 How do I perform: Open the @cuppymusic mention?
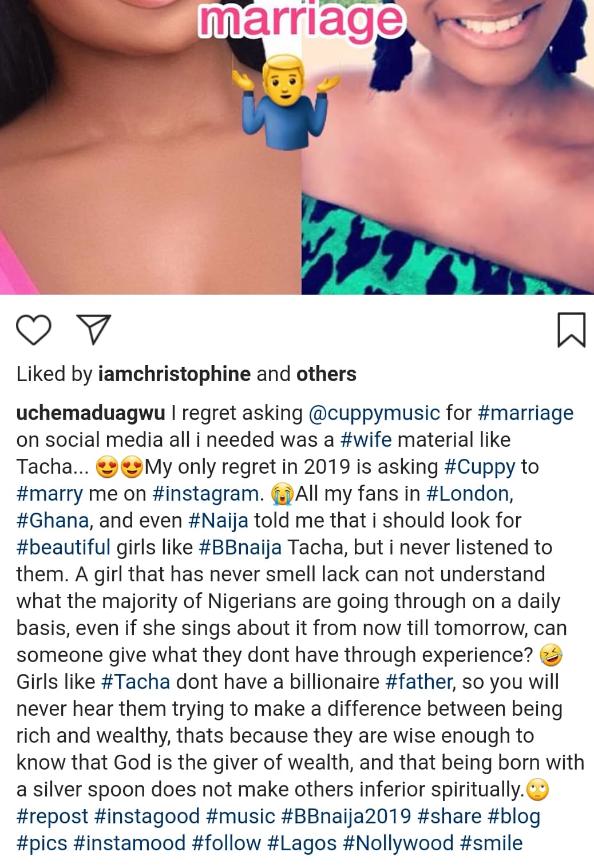coord(374,413)
